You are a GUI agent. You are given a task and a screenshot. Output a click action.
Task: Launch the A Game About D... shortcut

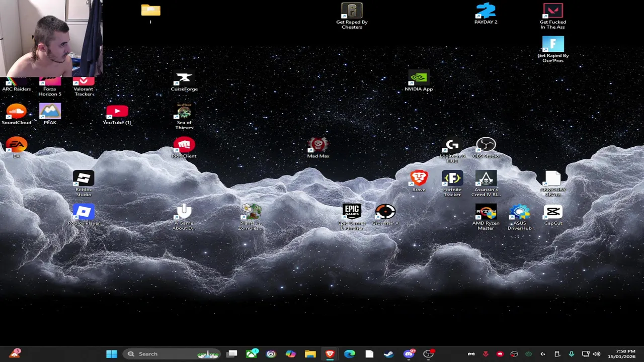click(x=184, y=217)
